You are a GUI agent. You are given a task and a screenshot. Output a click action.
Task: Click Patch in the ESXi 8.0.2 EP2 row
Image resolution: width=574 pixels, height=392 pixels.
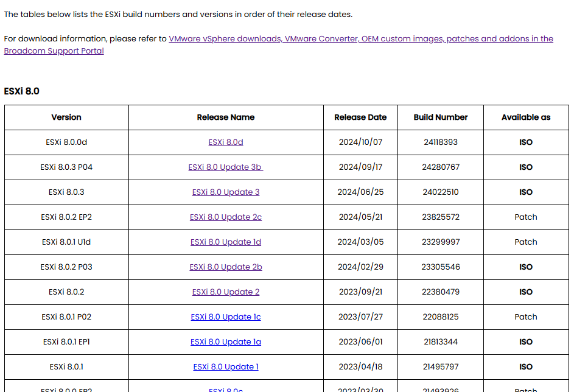click(x=526, y=217)
